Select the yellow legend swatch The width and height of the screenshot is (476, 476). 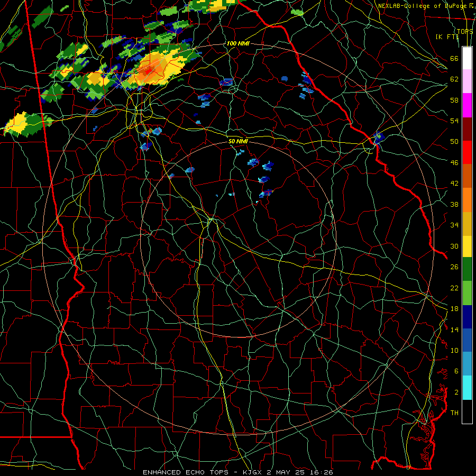pos(467,246)
